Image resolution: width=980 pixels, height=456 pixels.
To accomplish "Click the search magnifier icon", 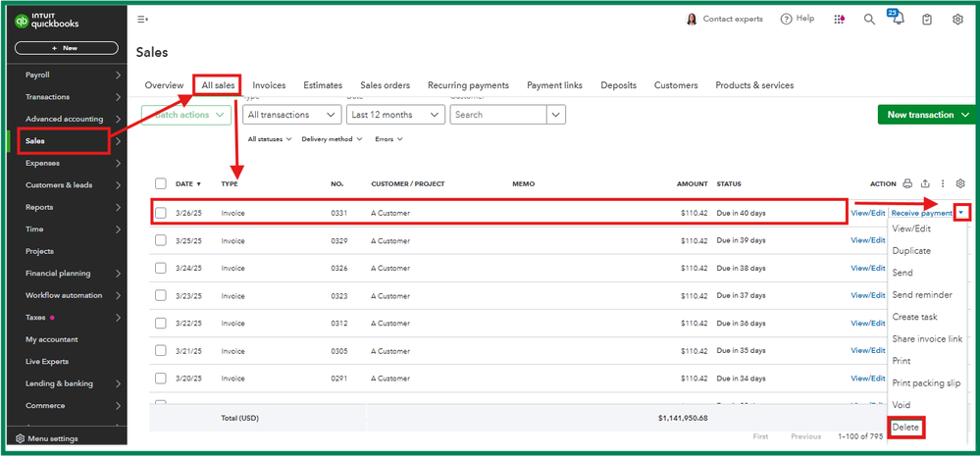I will (869, 20).
